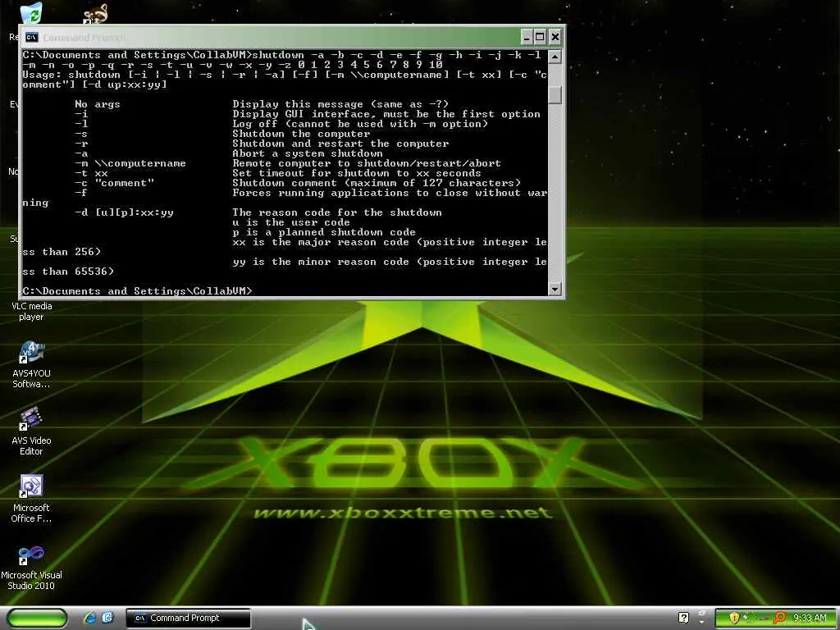Close the Command Prompt window
Viewport: 840px width, 630px height.
tap(555, 37)
